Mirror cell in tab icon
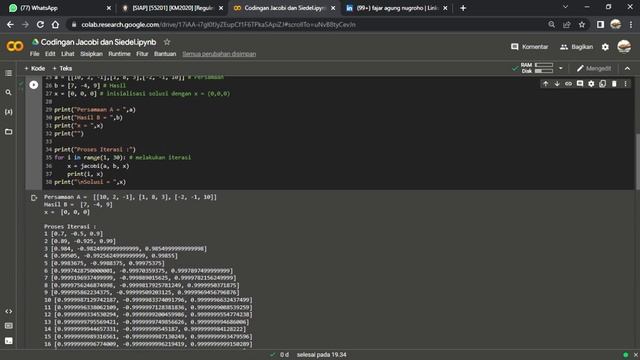The height and width of the screenshot is (360, 640). pos(603,84)
